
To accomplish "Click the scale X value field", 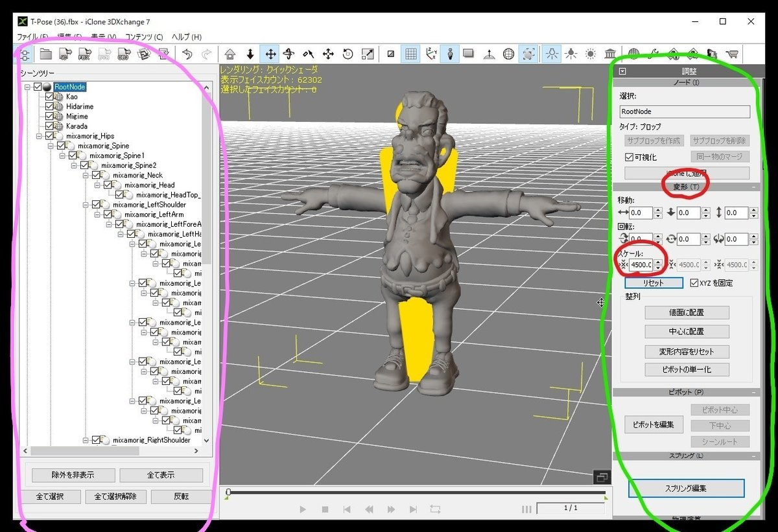I will coord(641,264).
